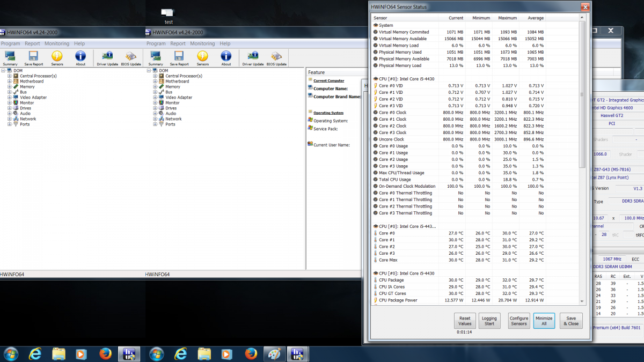Open Monitoring menu in HWiNFO64 window with Feature panel
The image size is (644, 362).
(202, 43)
